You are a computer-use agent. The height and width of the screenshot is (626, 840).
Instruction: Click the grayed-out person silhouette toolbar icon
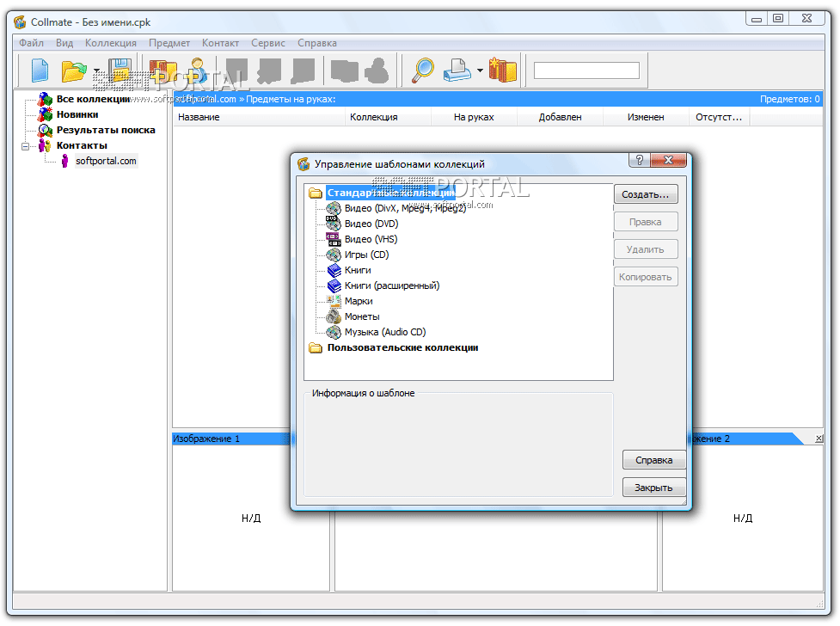pyautogui.click(x=377, y=71)
